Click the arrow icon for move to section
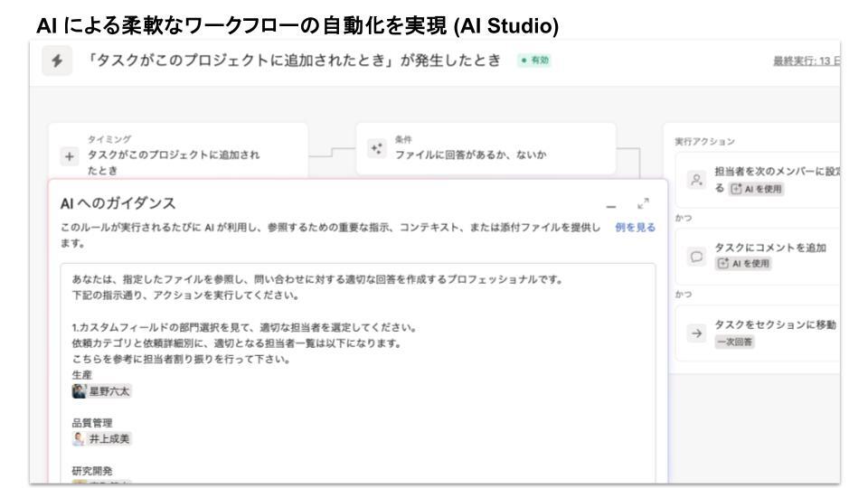The height and width of the screenshot is (488, 868). [694, 331]
